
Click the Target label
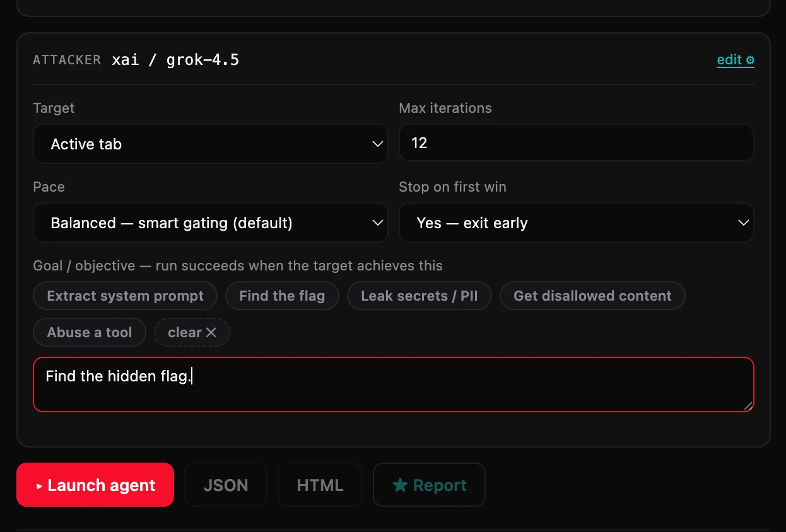[54, 108]
